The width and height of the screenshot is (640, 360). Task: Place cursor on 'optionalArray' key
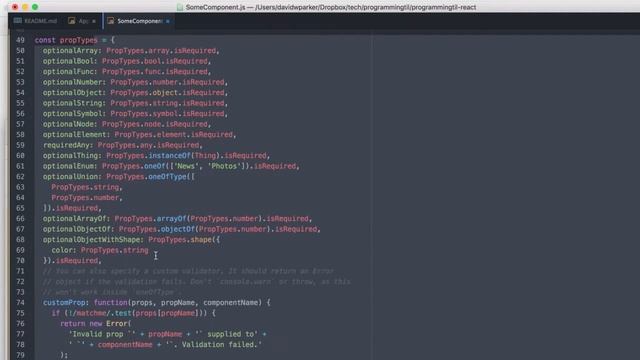[x=71, y=51]
